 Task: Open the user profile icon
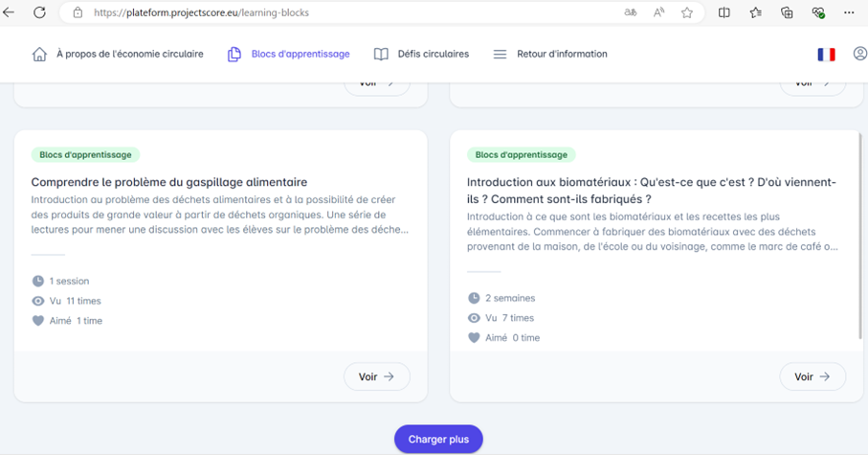click(x=859, y=55)
